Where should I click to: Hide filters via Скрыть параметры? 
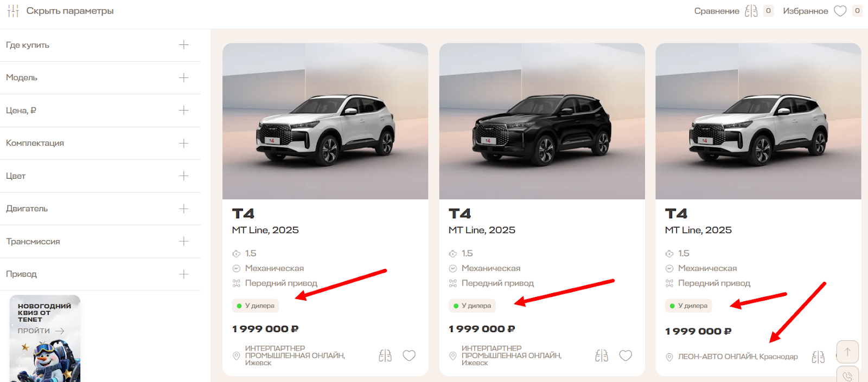pyautogui.click(x=70, y=11)
